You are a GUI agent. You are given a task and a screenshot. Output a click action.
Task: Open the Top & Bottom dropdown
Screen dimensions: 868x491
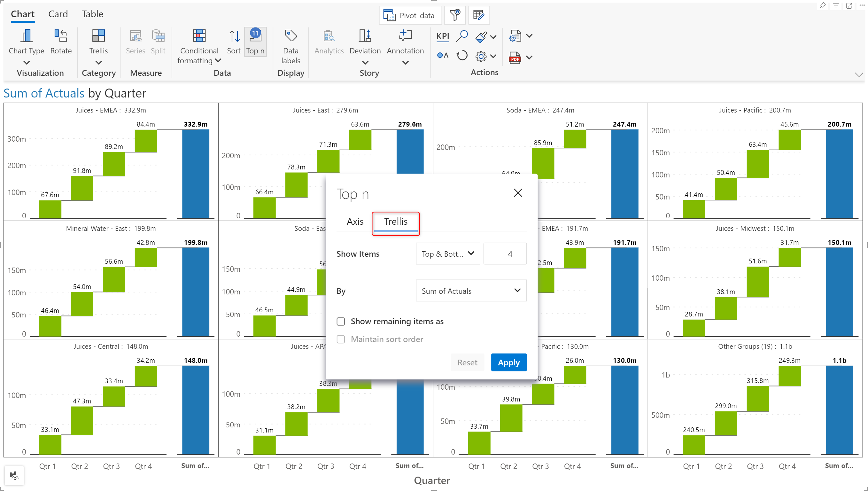coord(448,254)
